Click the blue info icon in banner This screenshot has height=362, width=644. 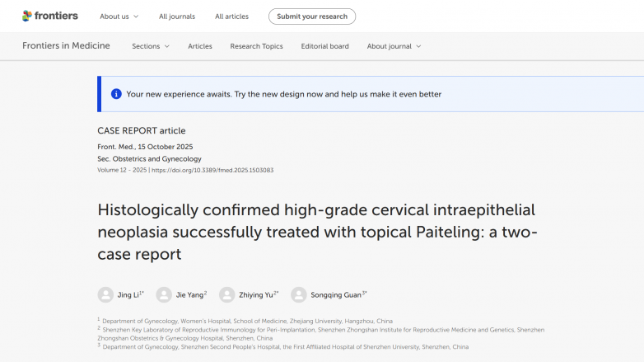click(x=116, y=94)
